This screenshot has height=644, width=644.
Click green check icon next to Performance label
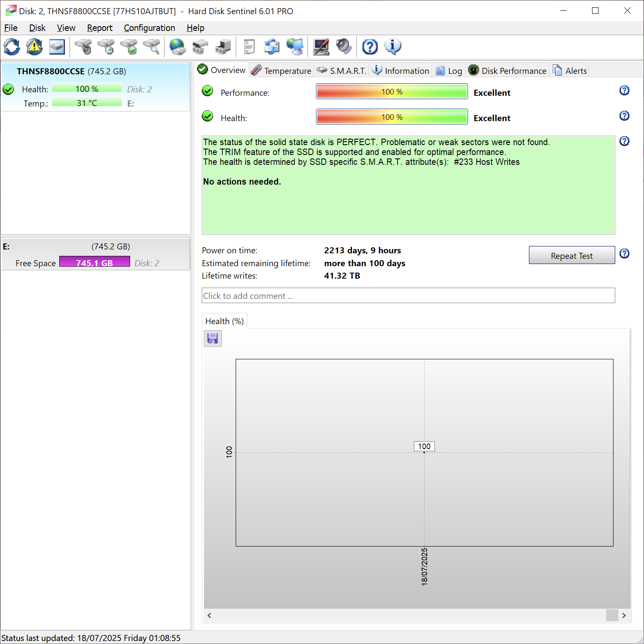(x=207, y=91)
